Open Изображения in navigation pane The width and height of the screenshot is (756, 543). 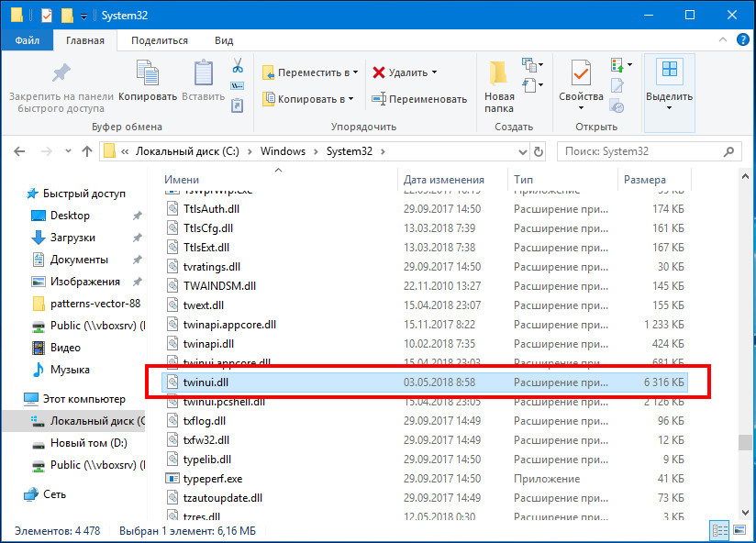click(75, 282)
